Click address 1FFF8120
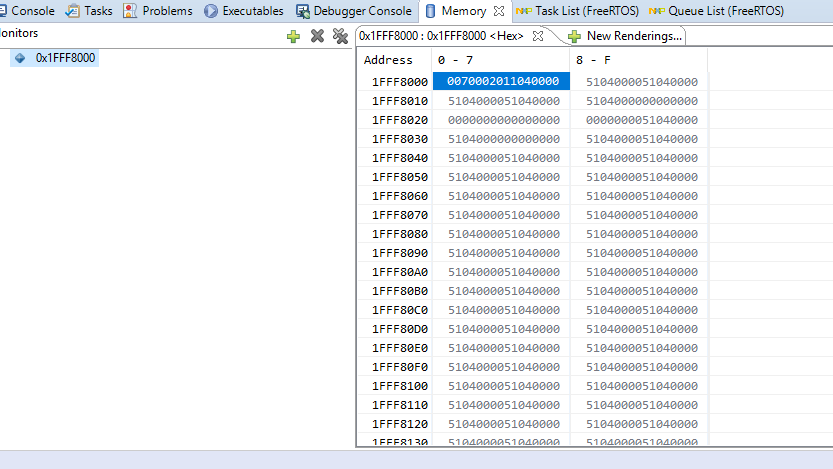This screenshot has height=469, width=833. click(400, 424)
